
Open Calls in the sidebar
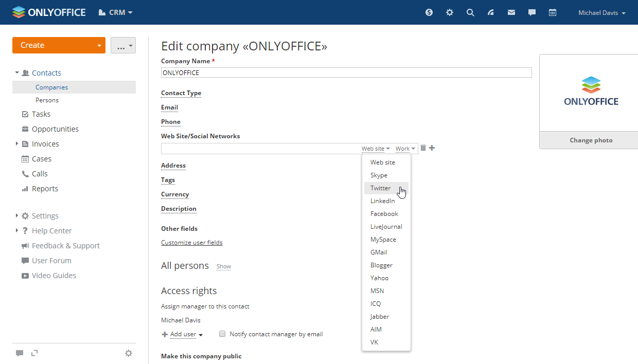pyautogui.click(x=40, y=174)
